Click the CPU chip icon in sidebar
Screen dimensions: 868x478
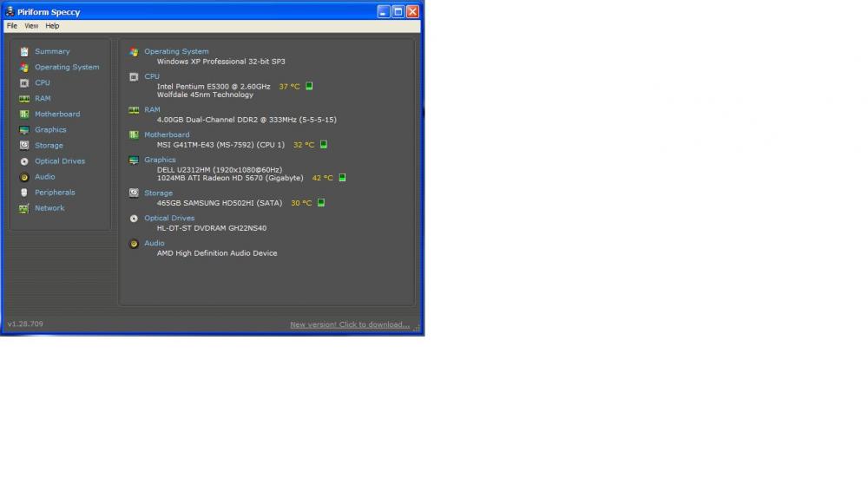(x=24, y=83)
